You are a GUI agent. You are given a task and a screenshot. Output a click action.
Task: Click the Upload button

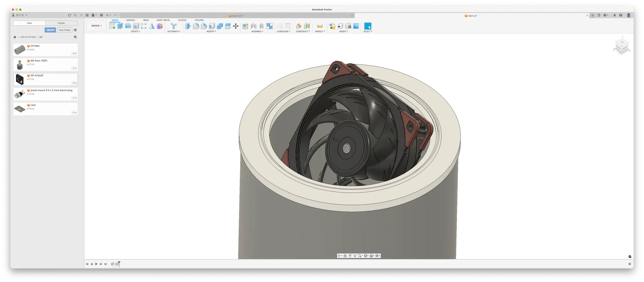pos(50,30)
